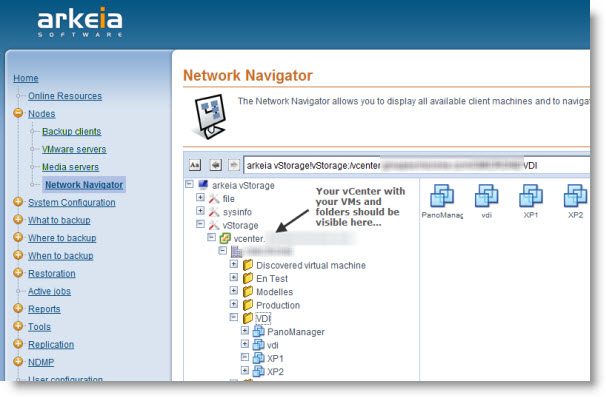Select the PanoManager tree label
The width and height of the screenshot is (606, 397).
(296, 332)
